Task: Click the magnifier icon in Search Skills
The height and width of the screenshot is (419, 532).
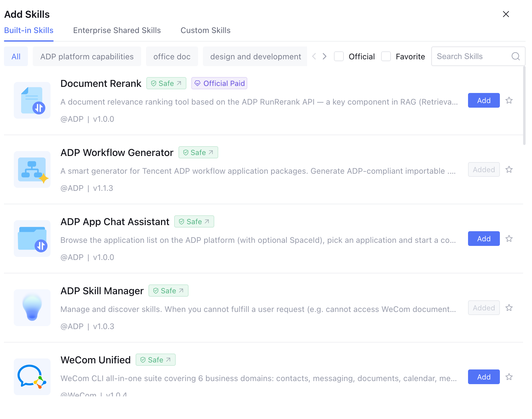Action: [x=516, y=56]
